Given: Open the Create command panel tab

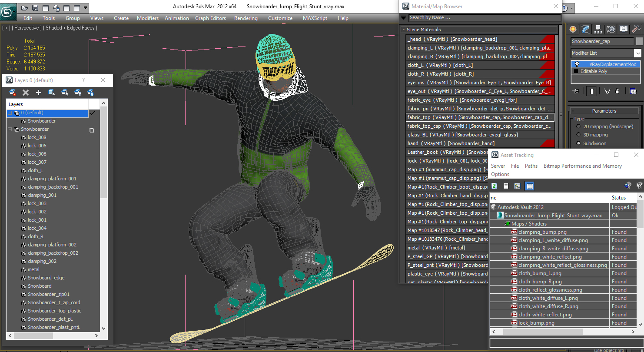Looking at the screenshot, I should click(573, 29).
